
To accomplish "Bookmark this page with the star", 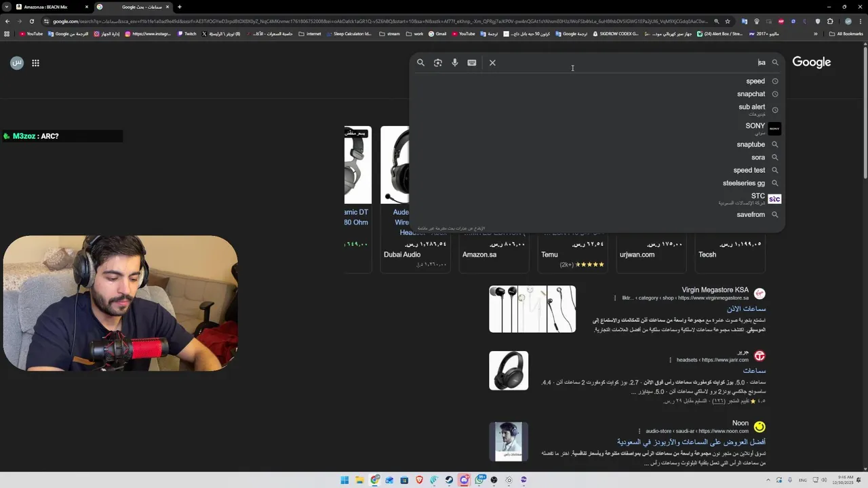I will click(728, 21).
